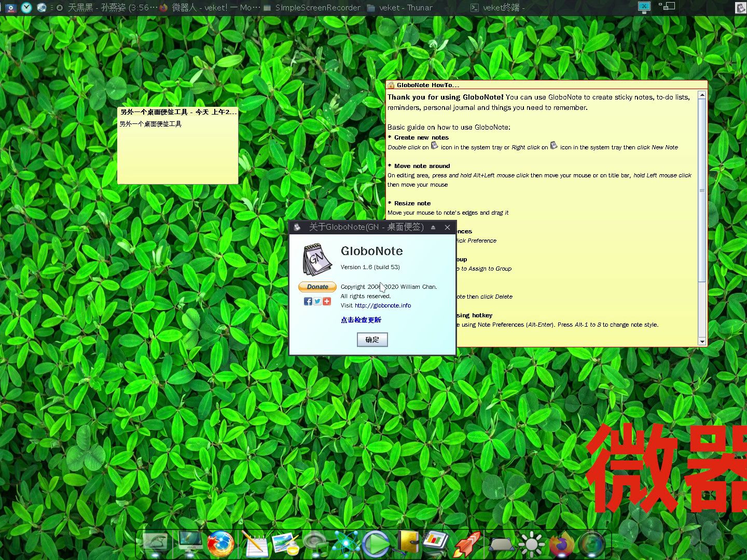Launch the red rocket dock icon
The width and height of the screenshot is (747, 560).
tap(466, 544)
